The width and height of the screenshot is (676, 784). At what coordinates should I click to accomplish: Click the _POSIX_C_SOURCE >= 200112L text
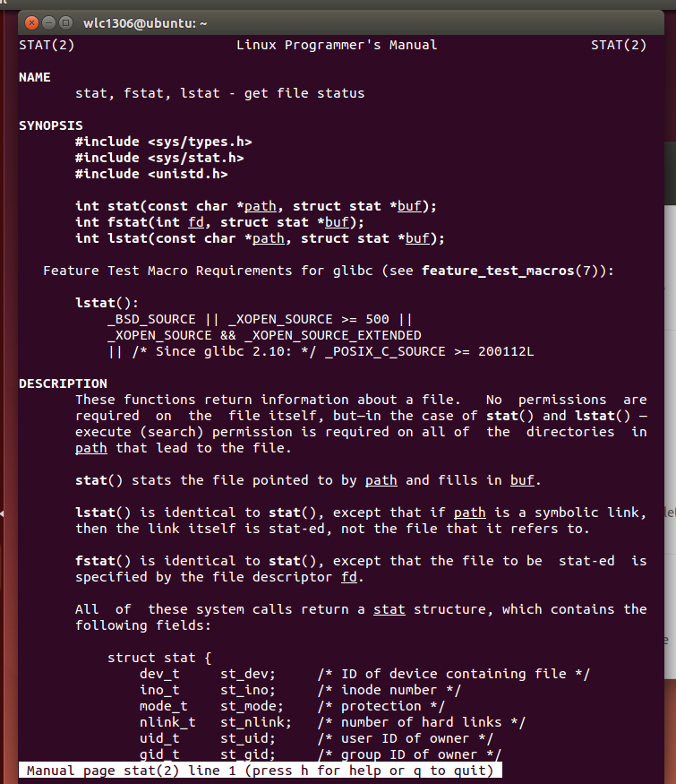click(430, 351)
